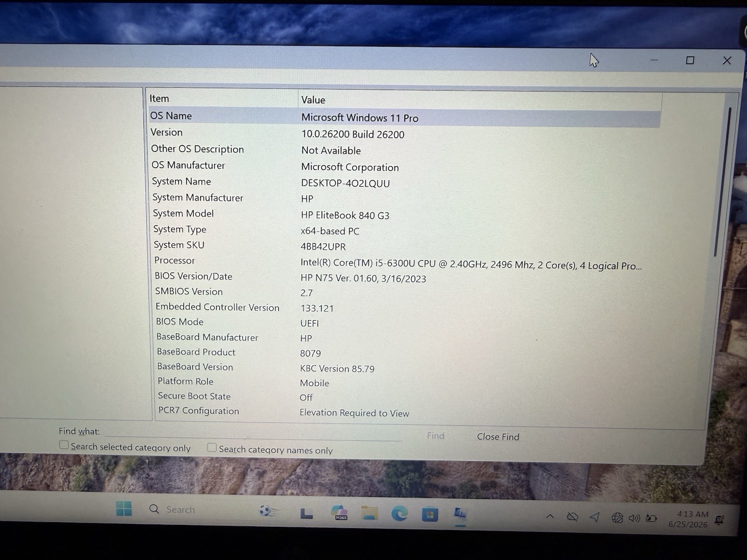Screen dimensions: 747x560
Task: Close the System Information window
Action: (727, 61)
